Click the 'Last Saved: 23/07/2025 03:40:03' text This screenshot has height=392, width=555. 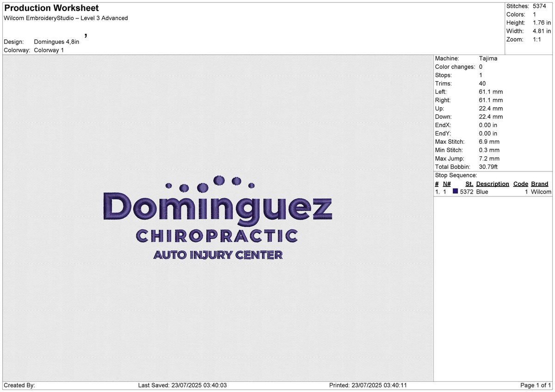[182, 386]
